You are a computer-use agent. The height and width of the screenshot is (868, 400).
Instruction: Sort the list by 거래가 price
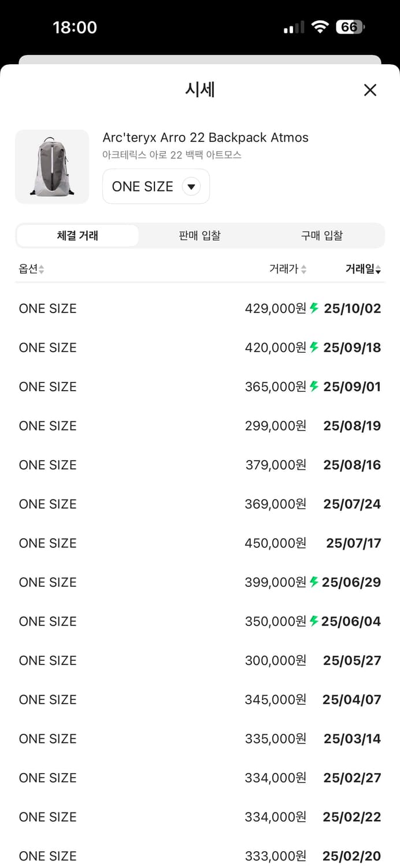coord(287,269)
